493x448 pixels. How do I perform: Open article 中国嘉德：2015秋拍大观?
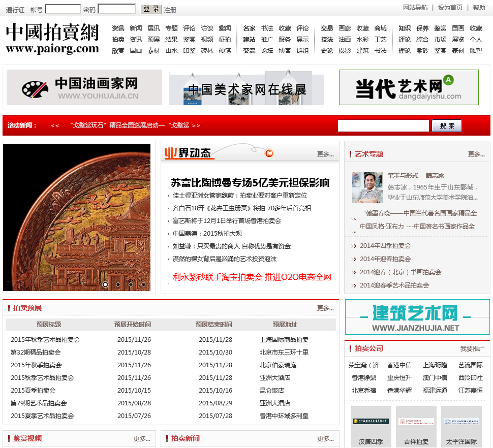tap(207, 234)
